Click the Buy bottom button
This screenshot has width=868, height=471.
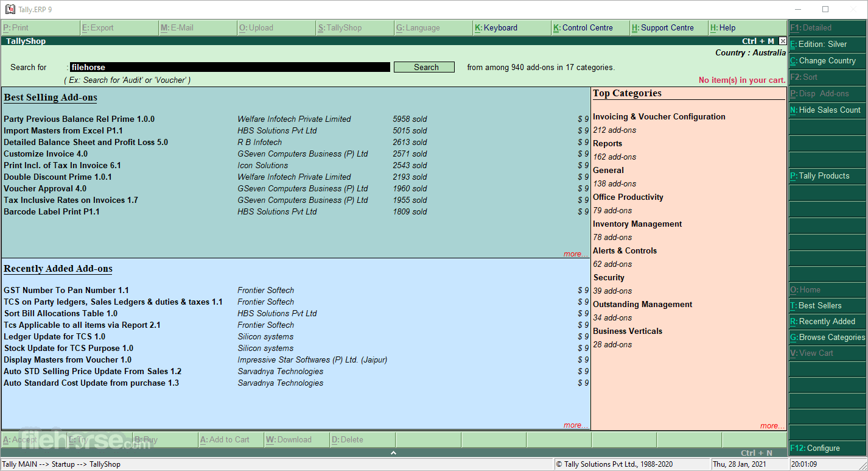point(166,439)
